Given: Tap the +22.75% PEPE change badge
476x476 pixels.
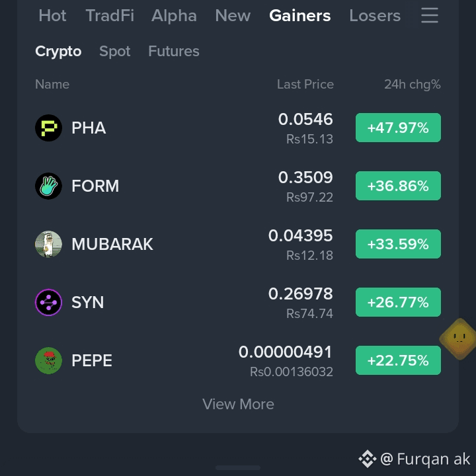Looking at the screenshot, I should (398, 360).
